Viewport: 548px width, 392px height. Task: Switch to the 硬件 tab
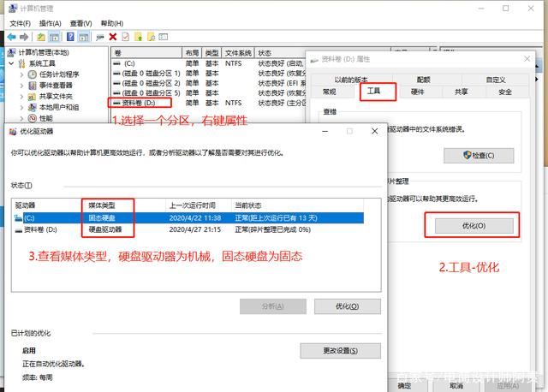pos(418,92)
